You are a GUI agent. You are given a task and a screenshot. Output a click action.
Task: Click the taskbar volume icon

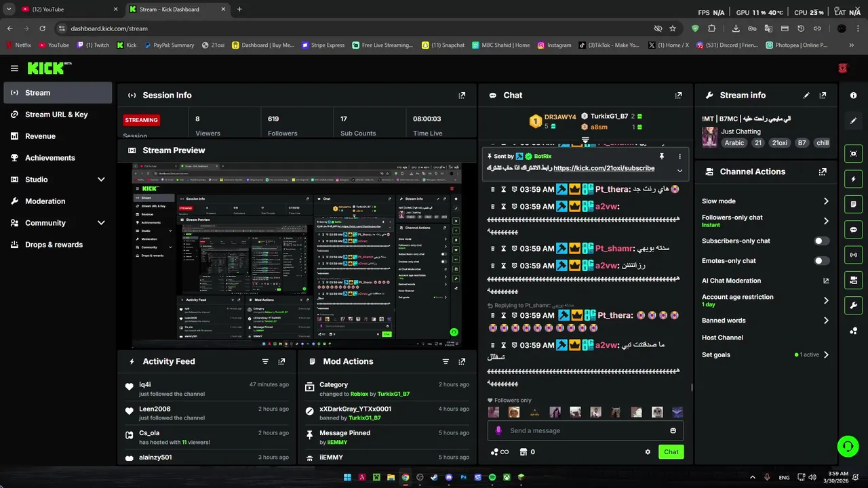[812, 477]
